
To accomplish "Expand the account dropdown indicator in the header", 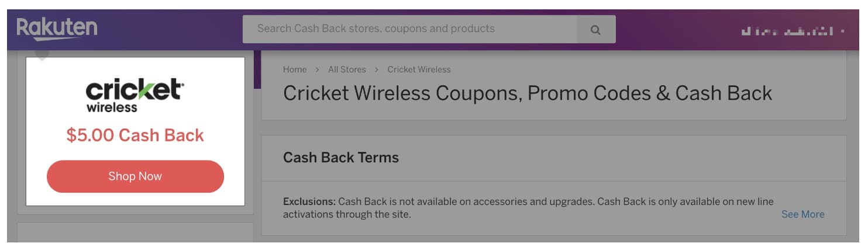I will (x=842, y=31).
